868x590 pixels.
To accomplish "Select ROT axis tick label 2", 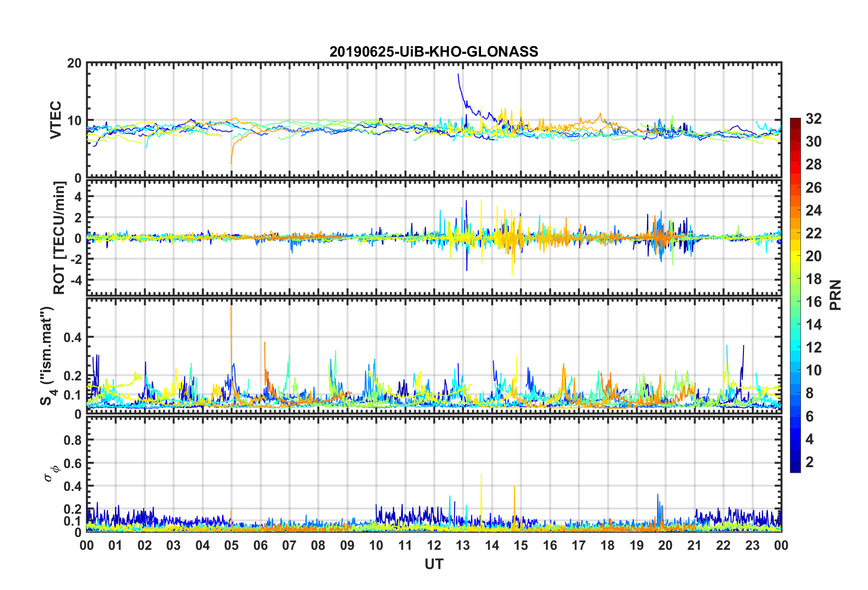I will point(78,217).
